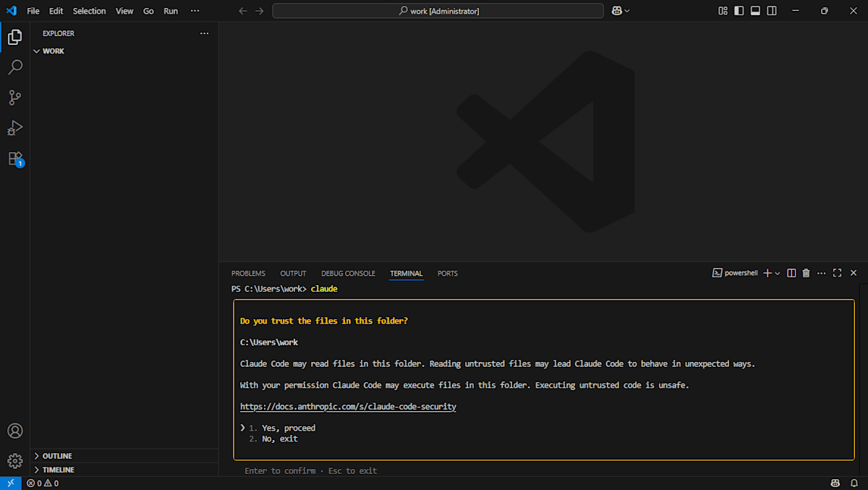Image resolution: width=868 pixels, height=490 pixels.
Task: Open Copilot status icon in status bar
Action: pos(835,483)
